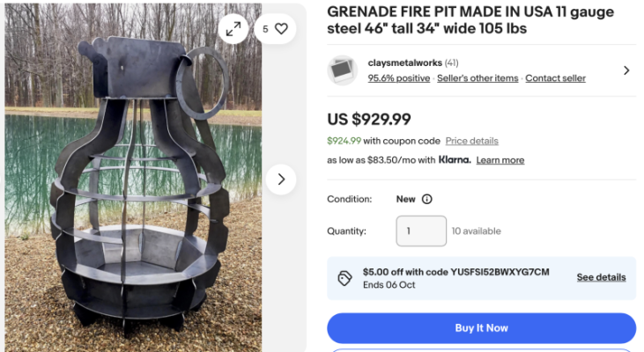Click into the Quantity input field
The image size is (644, 352).
pos(421,231)
